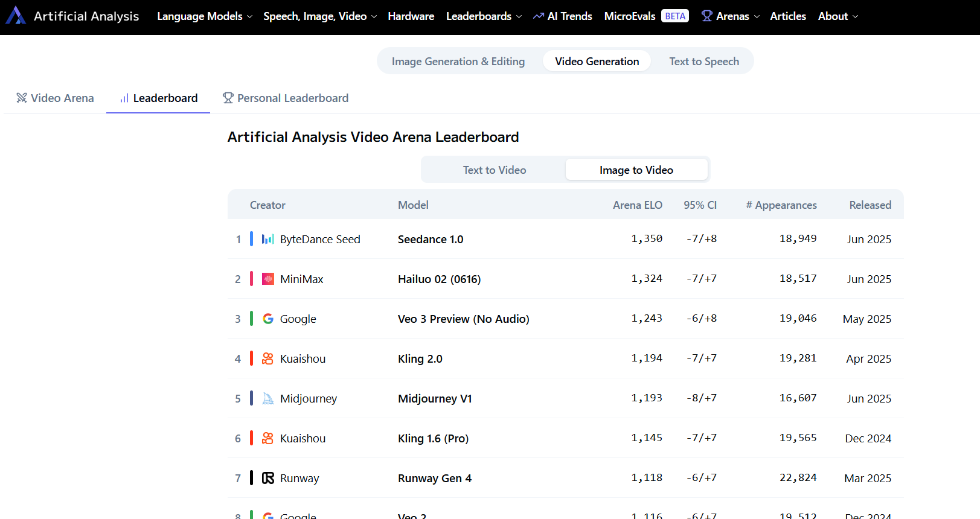
Task: Expand the Speech, Image, Video menu
Action: (x=320, y=16)
